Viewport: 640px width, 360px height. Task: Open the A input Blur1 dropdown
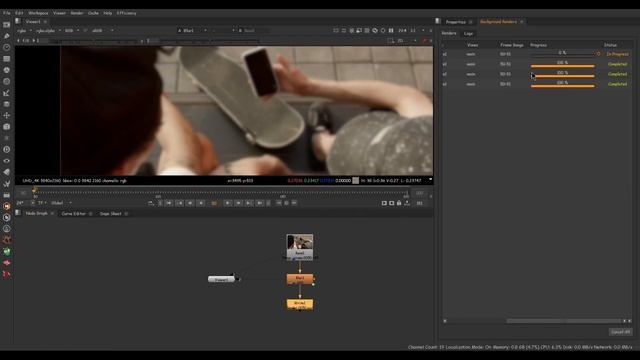(x=192, y=31)
